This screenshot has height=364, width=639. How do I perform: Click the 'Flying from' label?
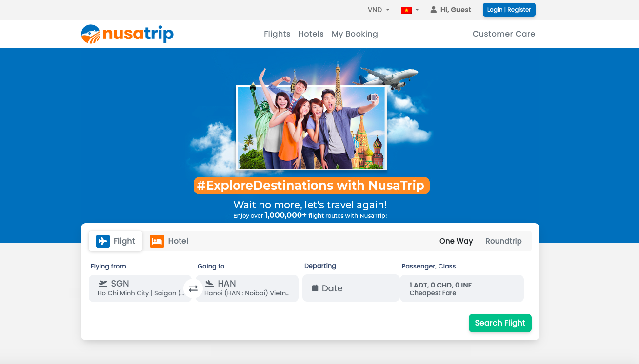point(108,266)
